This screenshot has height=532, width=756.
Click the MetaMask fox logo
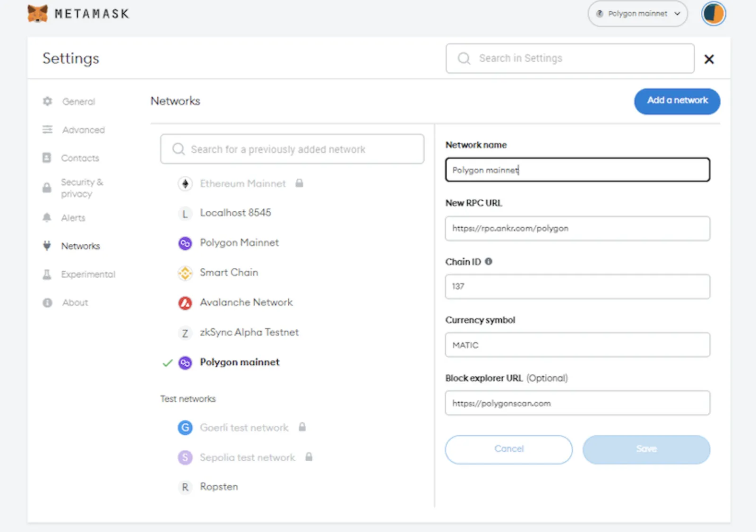pyautogui.click(x=37, y=13)
